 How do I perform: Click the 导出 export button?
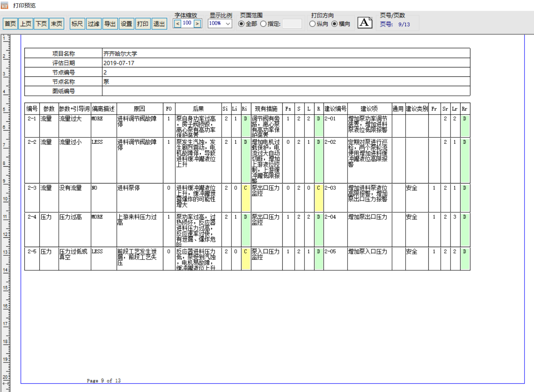point(110,24)
